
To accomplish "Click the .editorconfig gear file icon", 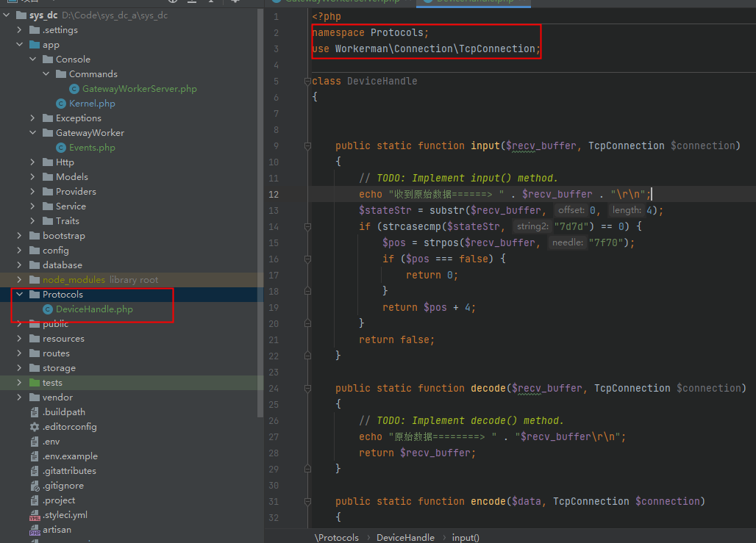I will point(35,427).
